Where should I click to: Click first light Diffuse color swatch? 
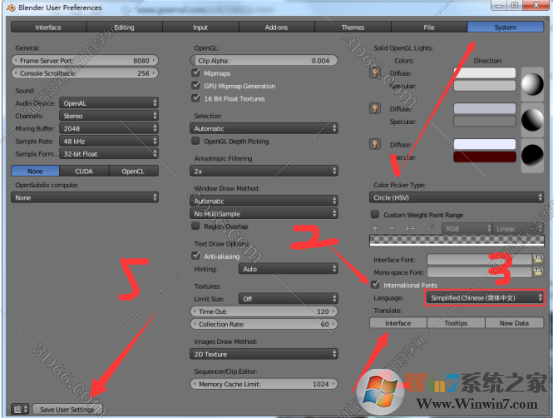click(x=485, y=73)
